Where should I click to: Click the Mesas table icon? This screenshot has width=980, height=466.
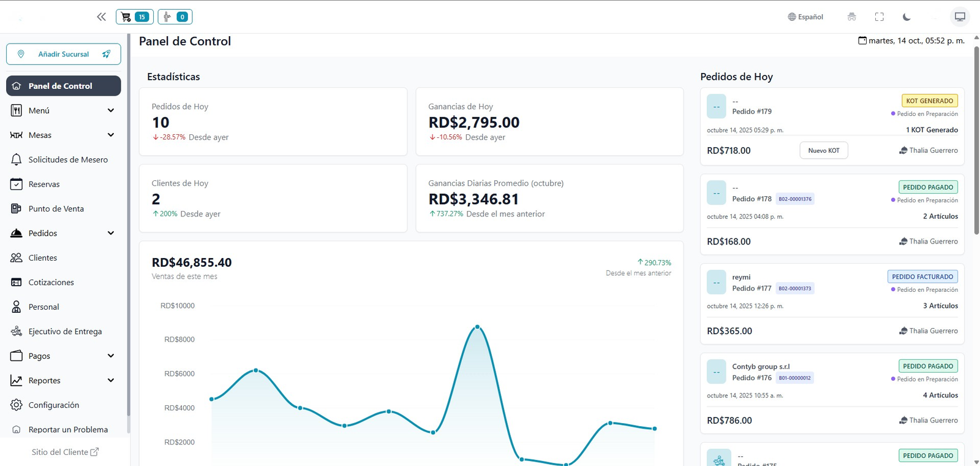[x=17, y=135]
